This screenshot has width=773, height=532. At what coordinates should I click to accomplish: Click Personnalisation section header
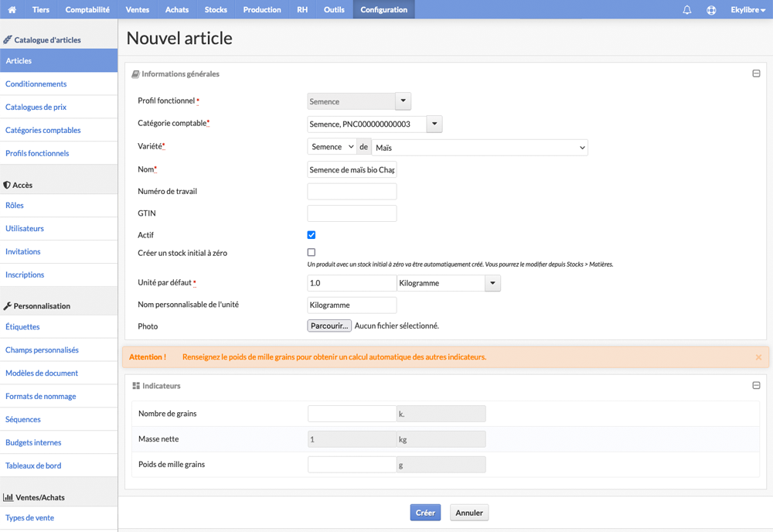(37, 305)
